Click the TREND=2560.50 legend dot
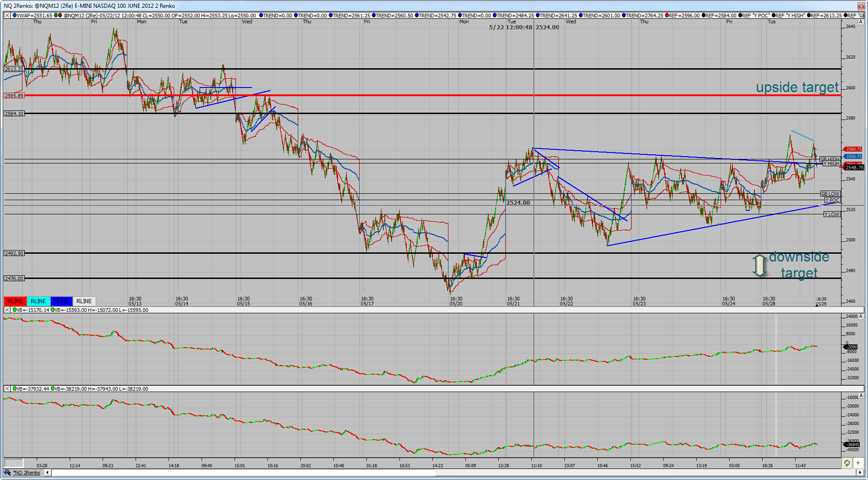Viewport: 868px width, 480px height. point(374,16)
